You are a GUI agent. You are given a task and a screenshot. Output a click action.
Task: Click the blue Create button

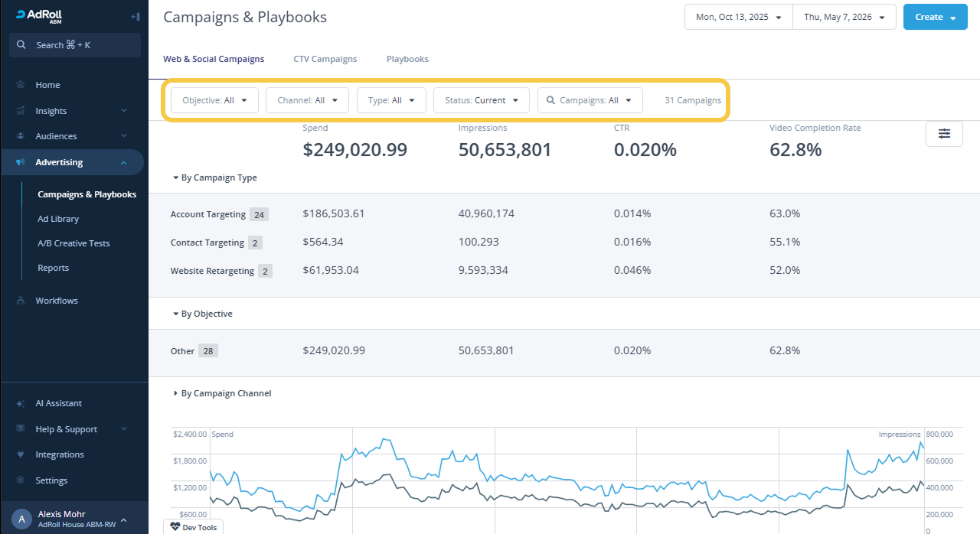pos(936,17)
